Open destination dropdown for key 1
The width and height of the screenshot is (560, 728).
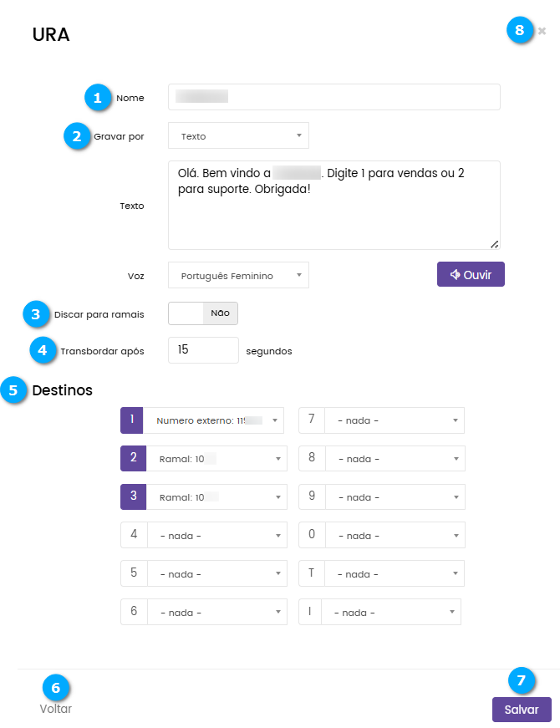click(216, 420)
